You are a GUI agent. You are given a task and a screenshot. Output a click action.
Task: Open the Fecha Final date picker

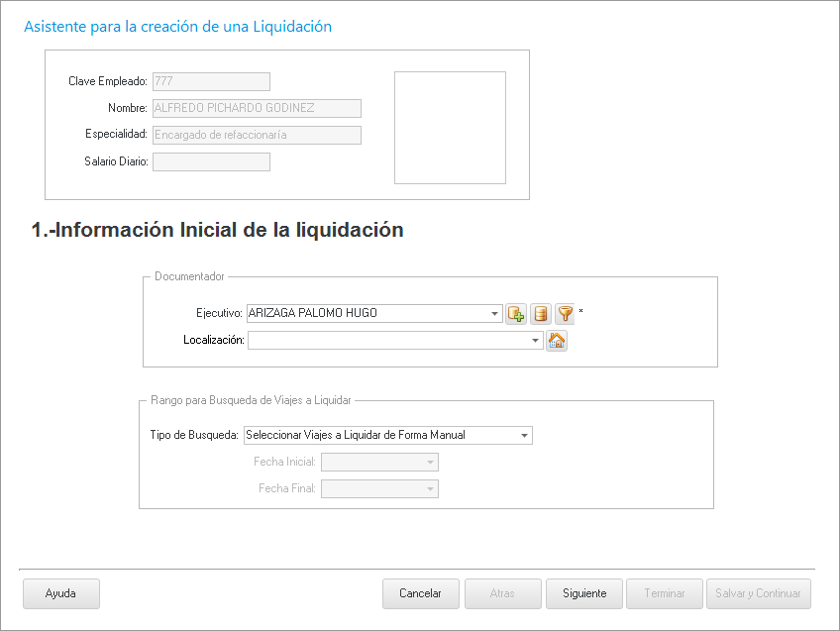[x=430, y=489]
